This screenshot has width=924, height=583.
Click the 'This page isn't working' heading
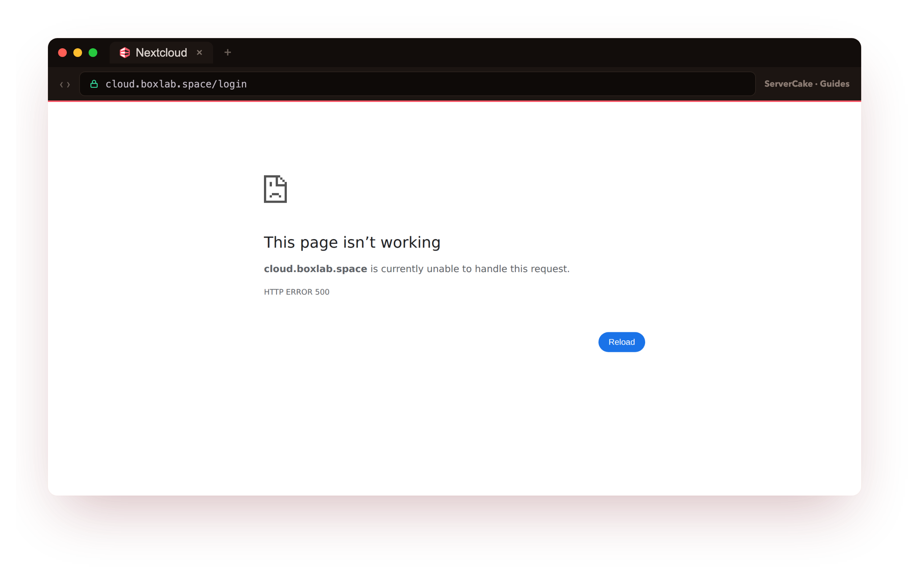352,242
